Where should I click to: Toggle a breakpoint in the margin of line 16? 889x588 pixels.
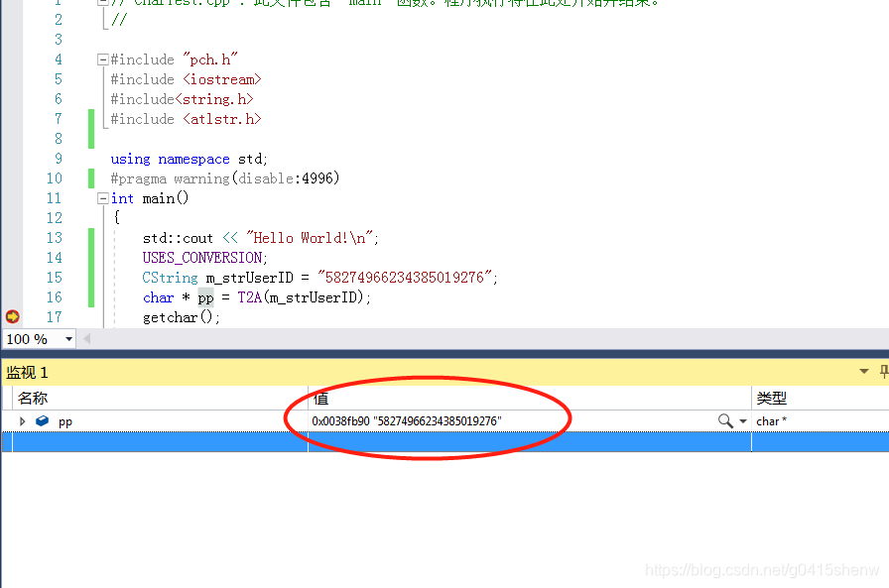pyautogui.click(x=12, y=296)
